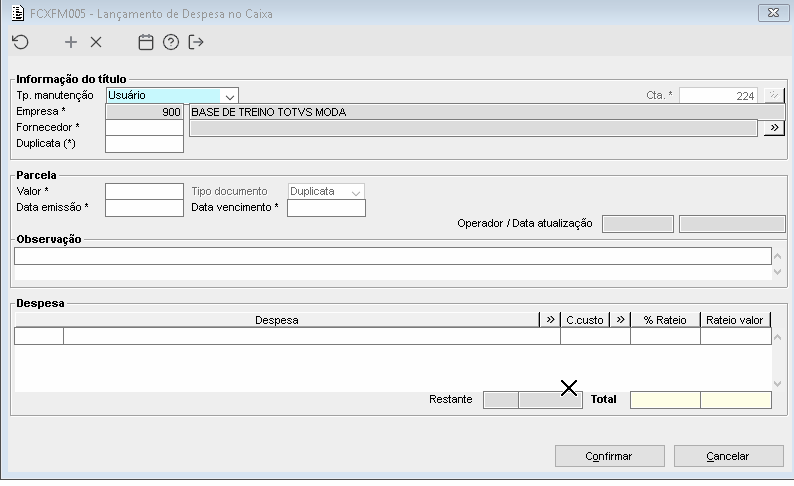Click the BASE DE TREINO TOTVS MODA field
The width and height of the screenshot is (794, 486).
coord(487,112)
